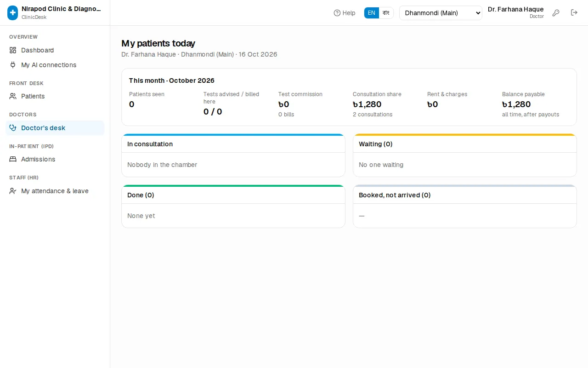Viewport: 588px width, 368px height.
Task: Click the Dashboard grid icon
Action: click(x=13, y=50)
